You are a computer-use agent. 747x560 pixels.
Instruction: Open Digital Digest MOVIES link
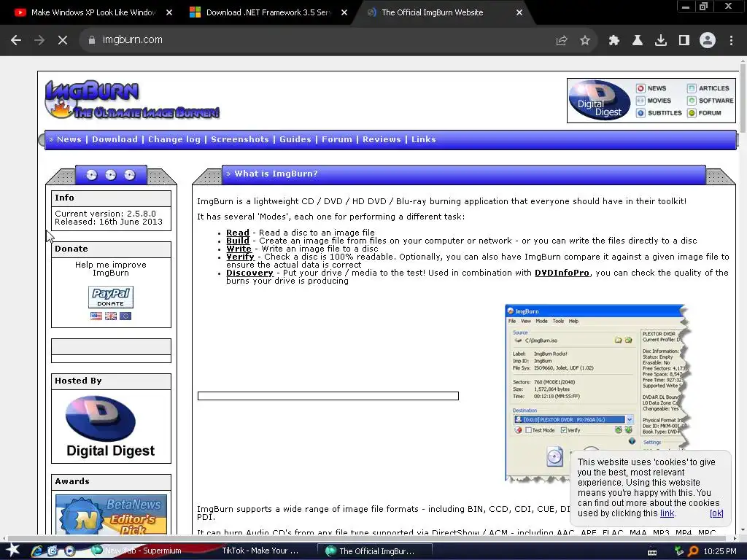(x=654, y=101)
